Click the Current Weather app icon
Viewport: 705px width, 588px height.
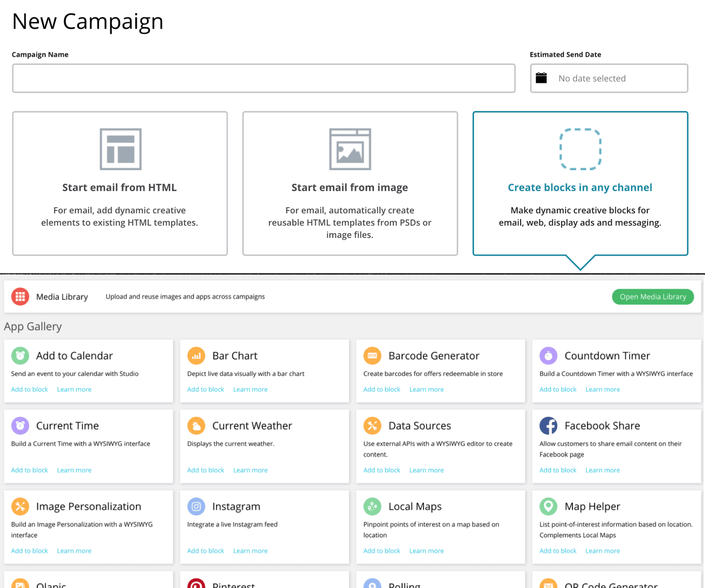coord(196,426)
